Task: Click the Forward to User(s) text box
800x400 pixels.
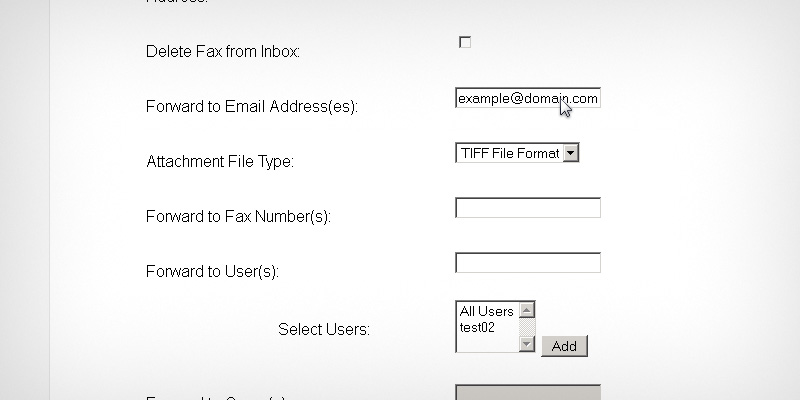Action: pos(527,263)
